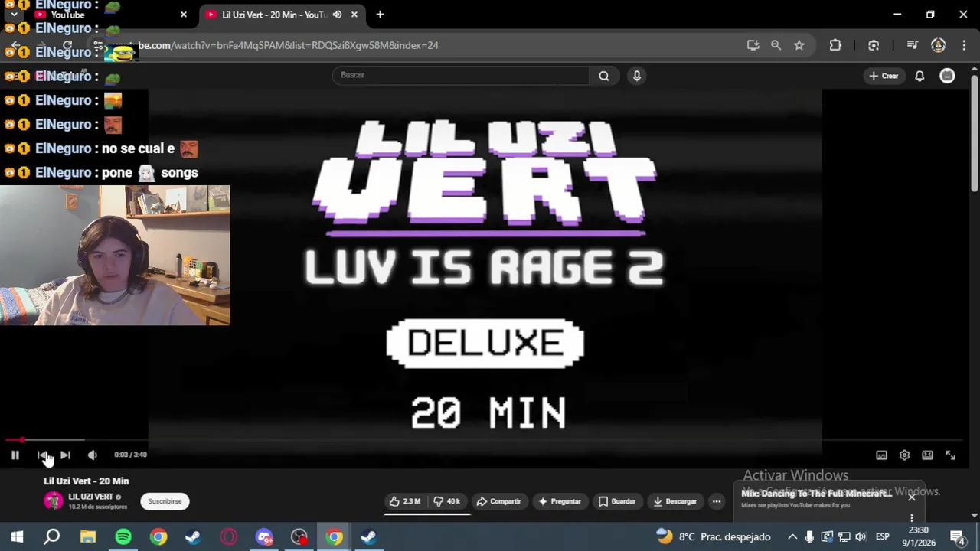Click the YouTube Buscar search field
Screen dimensions: 980x551
461,75
